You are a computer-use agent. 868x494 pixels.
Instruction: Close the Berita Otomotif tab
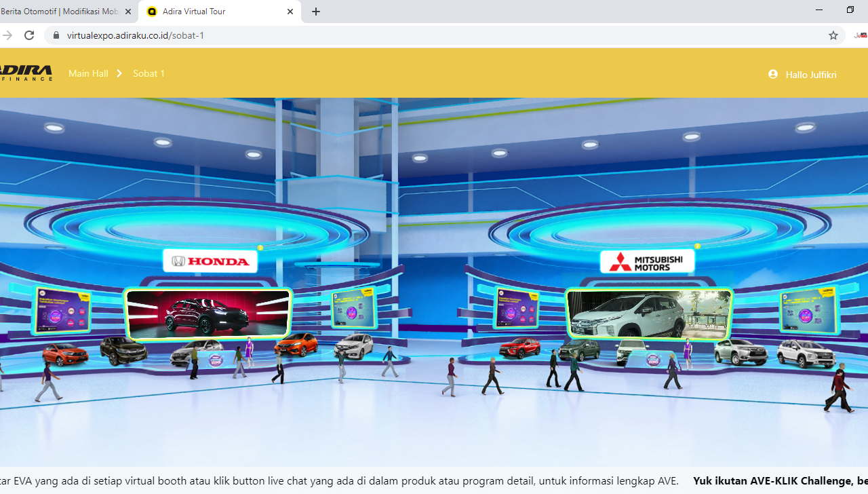click(x=128, y=12)
